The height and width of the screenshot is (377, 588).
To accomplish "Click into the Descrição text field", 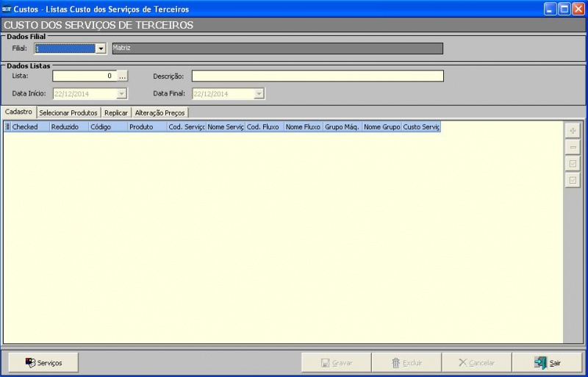I will tap(318, 76).
